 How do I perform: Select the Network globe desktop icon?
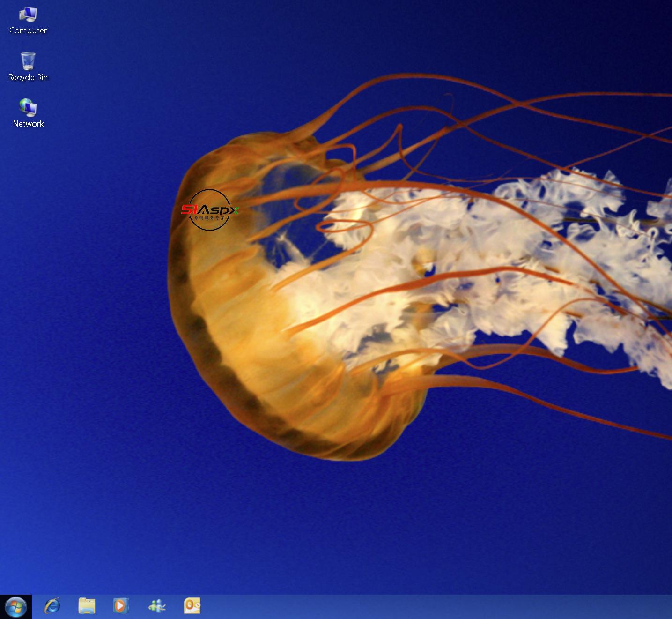[x=28, y=108]
